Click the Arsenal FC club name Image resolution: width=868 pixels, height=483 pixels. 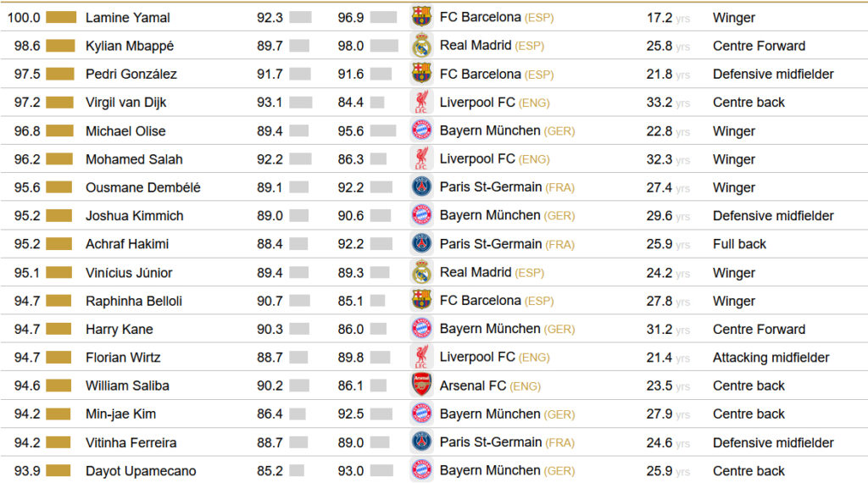point(472,386)
